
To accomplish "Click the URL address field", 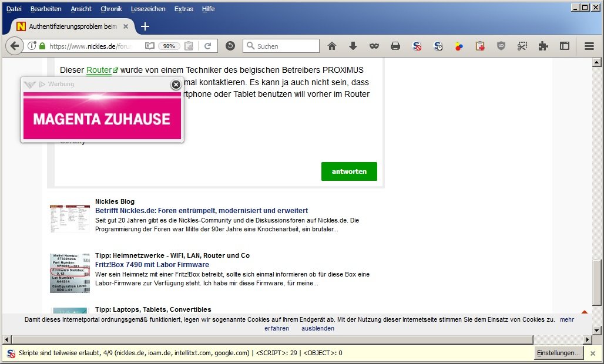I will pos(90,46).
